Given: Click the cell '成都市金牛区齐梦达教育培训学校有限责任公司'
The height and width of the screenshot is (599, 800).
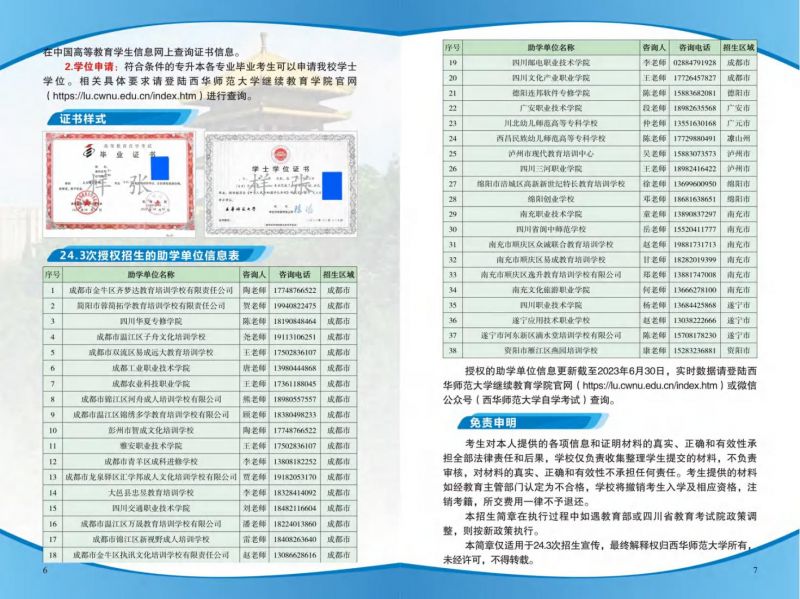Looking at the screenshot, I should pos(151,290).
